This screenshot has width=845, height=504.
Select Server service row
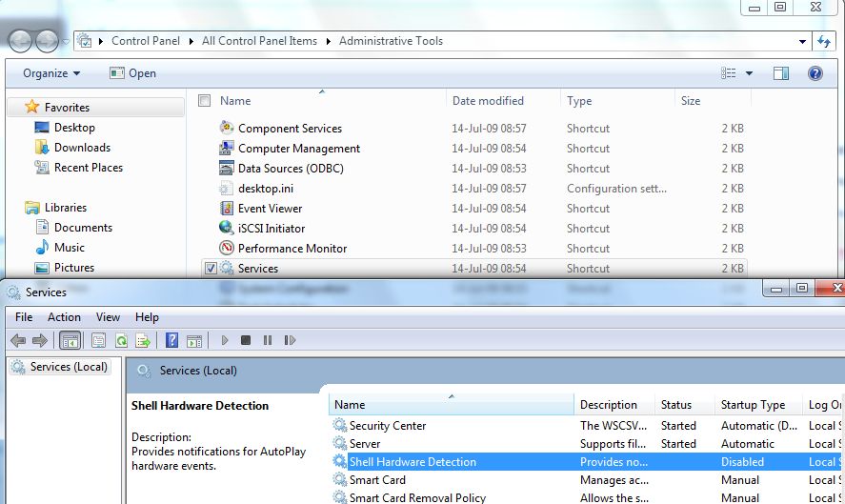586,444
